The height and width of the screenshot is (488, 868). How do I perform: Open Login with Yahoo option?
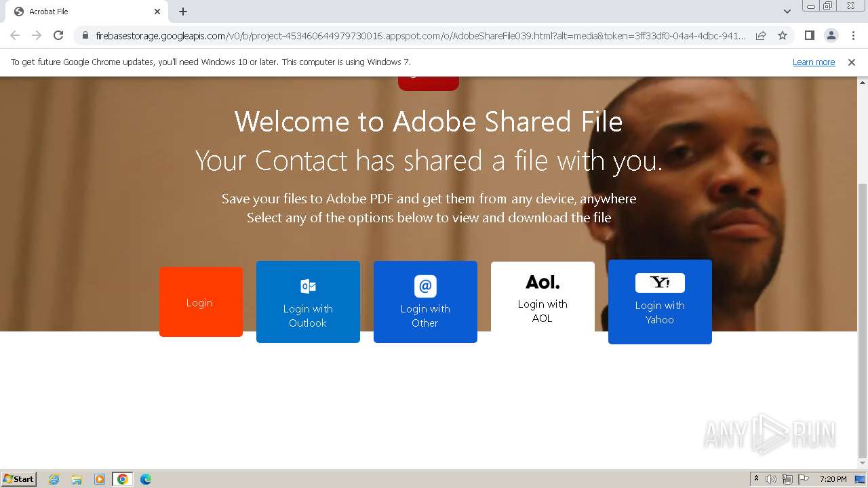[x=660, y=302]
